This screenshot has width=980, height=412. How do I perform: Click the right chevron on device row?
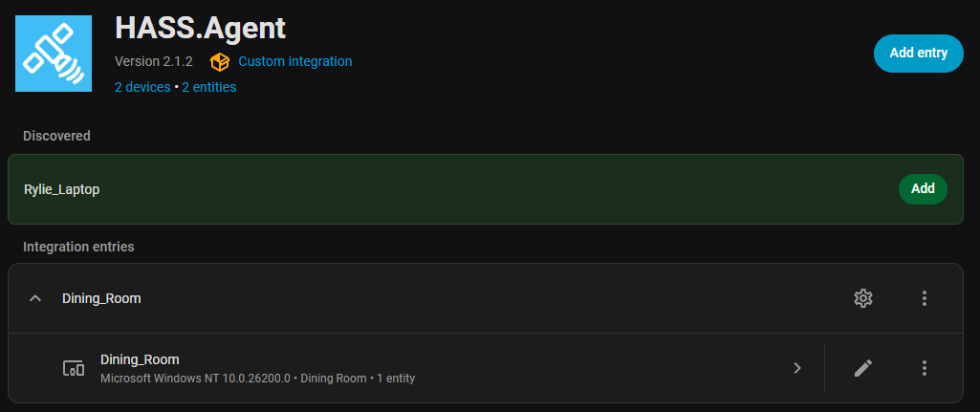click(796, 368)
